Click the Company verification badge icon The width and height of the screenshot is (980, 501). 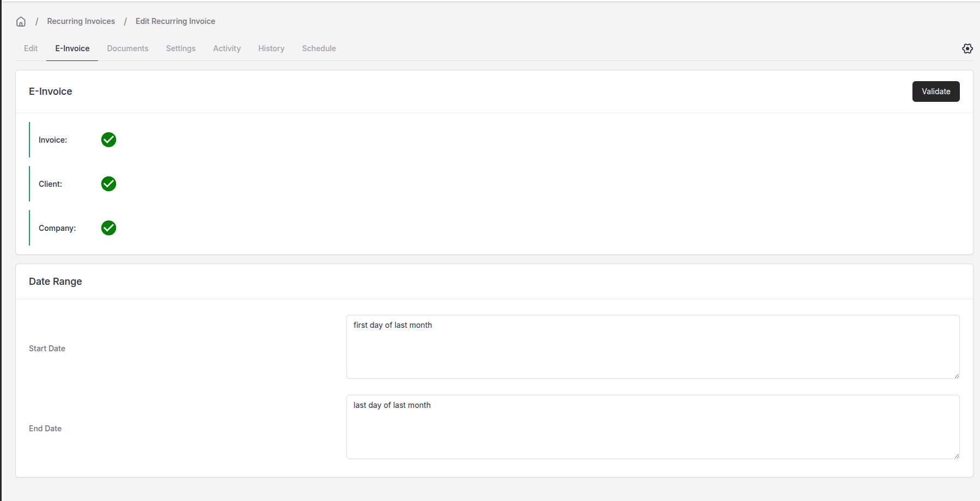108,228
